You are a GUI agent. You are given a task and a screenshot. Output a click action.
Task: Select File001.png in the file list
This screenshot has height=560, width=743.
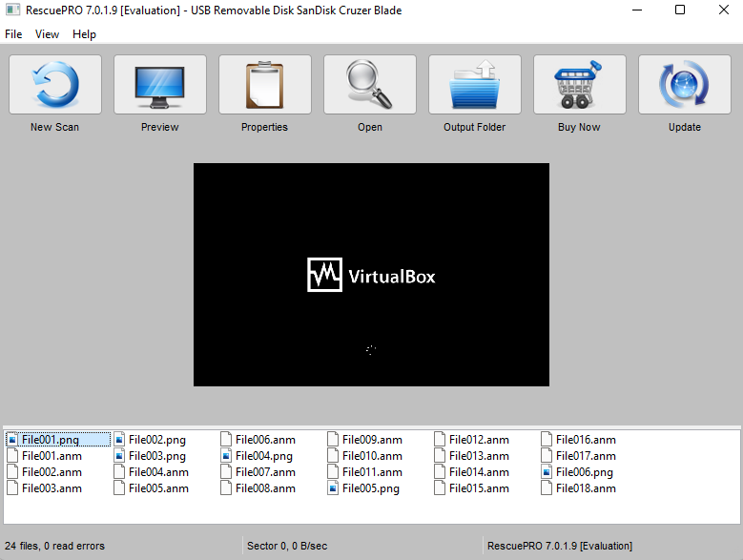point(51,440)
